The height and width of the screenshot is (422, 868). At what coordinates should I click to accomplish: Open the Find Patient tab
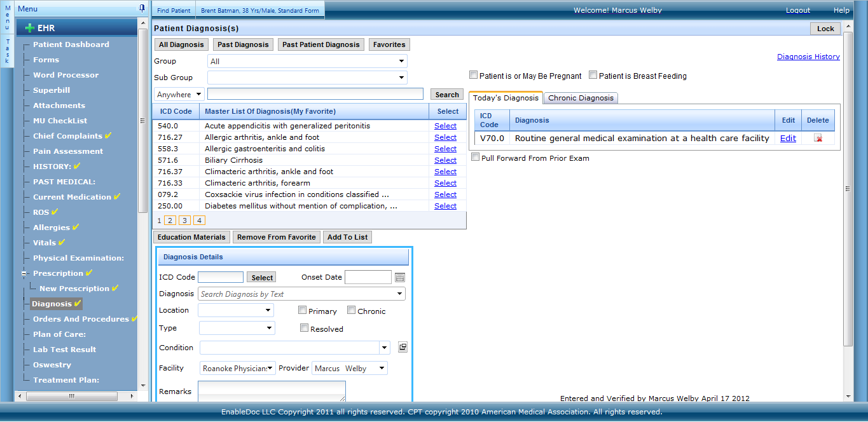tap(174, 11)
